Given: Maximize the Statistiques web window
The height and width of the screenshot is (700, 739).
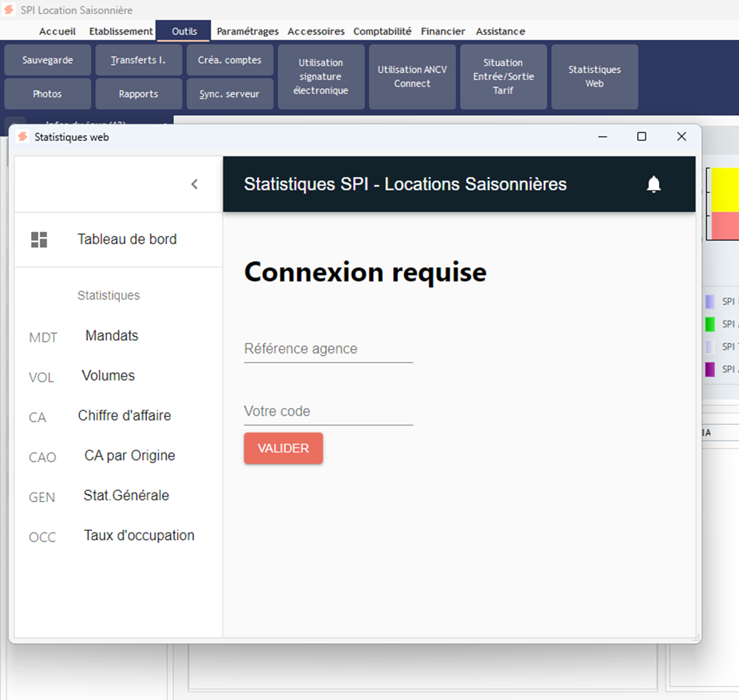Looking at the screenshot, I should (x=641, y=137).
